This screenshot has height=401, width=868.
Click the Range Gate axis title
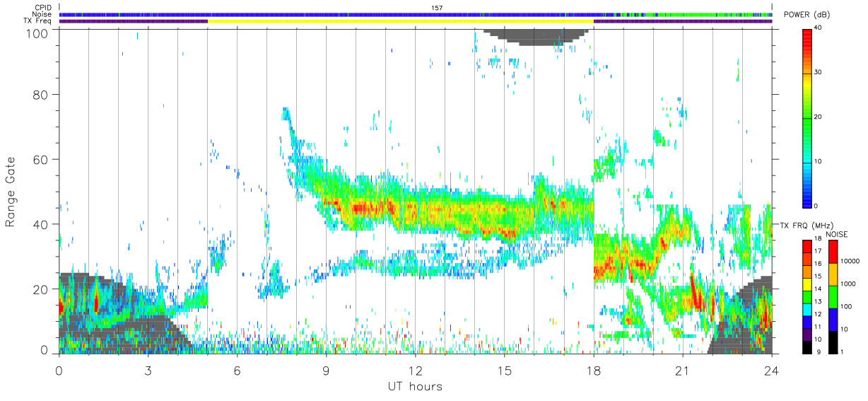pos(11,193)
